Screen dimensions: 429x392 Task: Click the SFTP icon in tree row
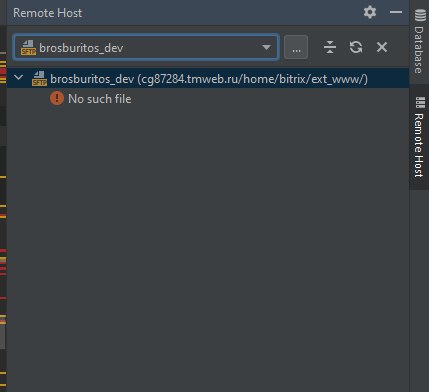39,79
